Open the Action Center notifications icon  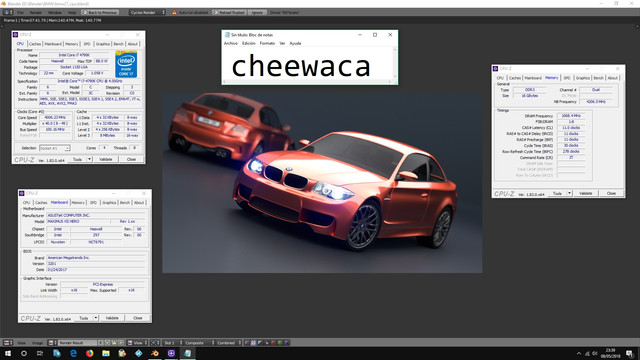point(630,353)
